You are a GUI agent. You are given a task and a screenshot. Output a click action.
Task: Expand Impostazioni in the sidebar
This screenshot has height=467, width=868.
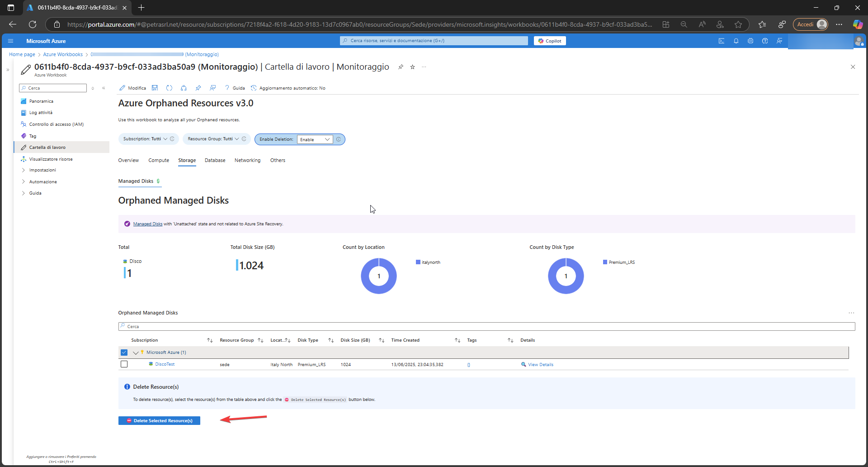[x=42, y=170]
